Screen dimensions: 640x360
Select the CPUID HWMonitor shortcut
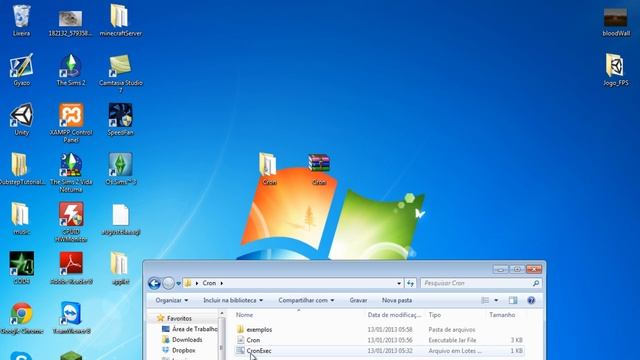click(x=71, y=222)
